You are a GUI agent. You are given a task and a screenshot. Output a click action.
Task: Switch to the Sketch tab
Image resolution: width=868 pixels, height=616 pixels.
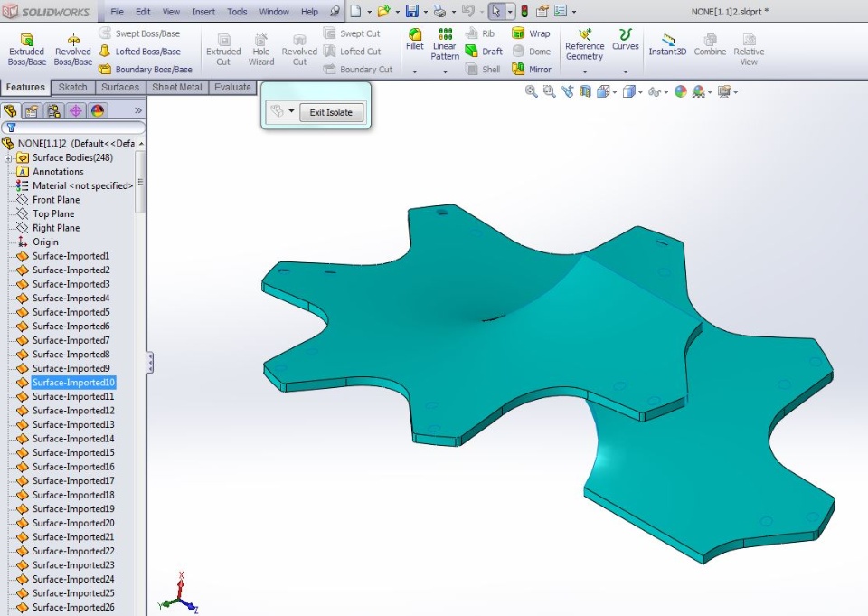pos(73,87)
